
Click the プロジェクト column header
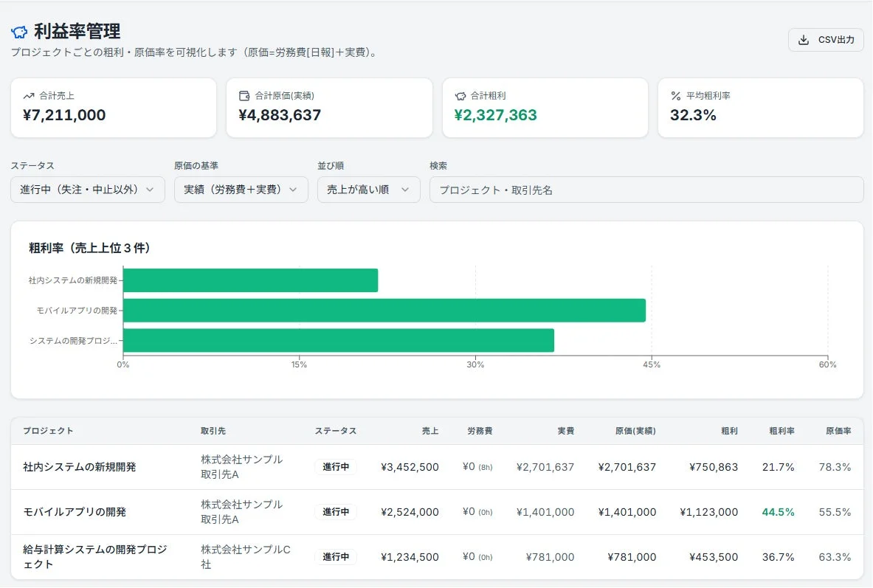point(48,431)
